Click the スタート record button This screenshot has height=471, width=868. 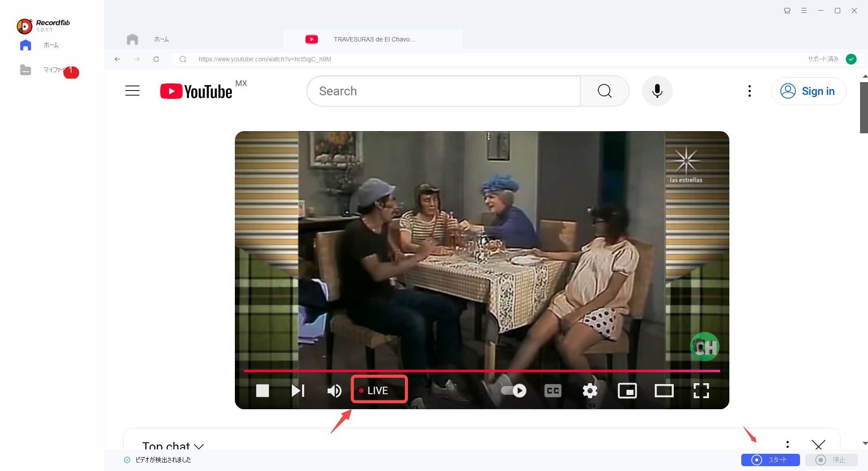770,460
